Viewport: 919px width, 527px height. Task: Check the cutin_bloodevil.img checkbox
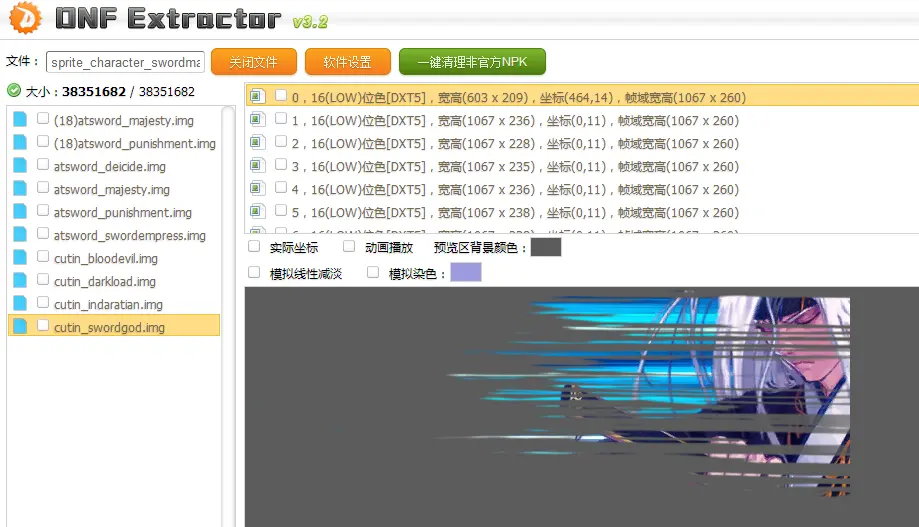(43, 256)
